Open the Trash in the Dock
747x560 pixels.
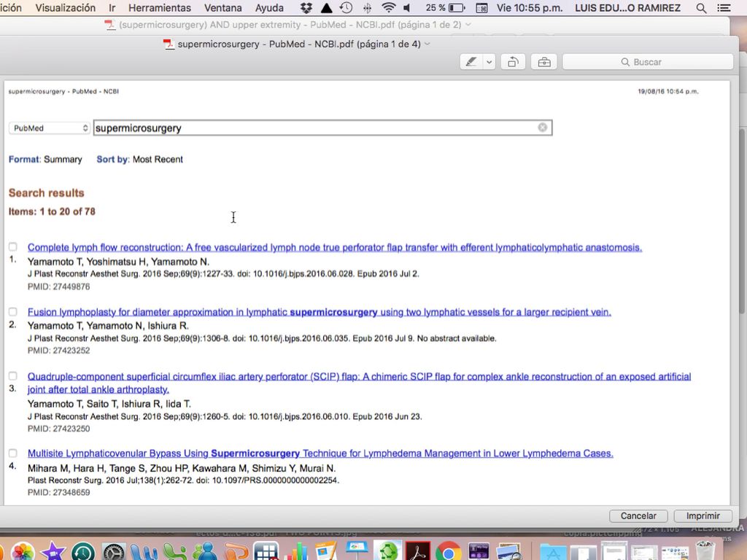coord(705,551)
